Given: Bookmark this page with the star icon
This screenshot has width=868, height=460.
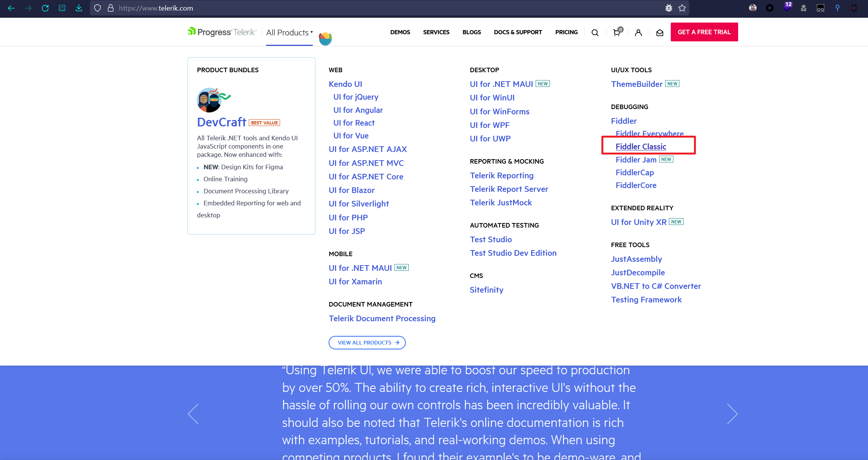Looking at the screenshot, I should 682,8.
